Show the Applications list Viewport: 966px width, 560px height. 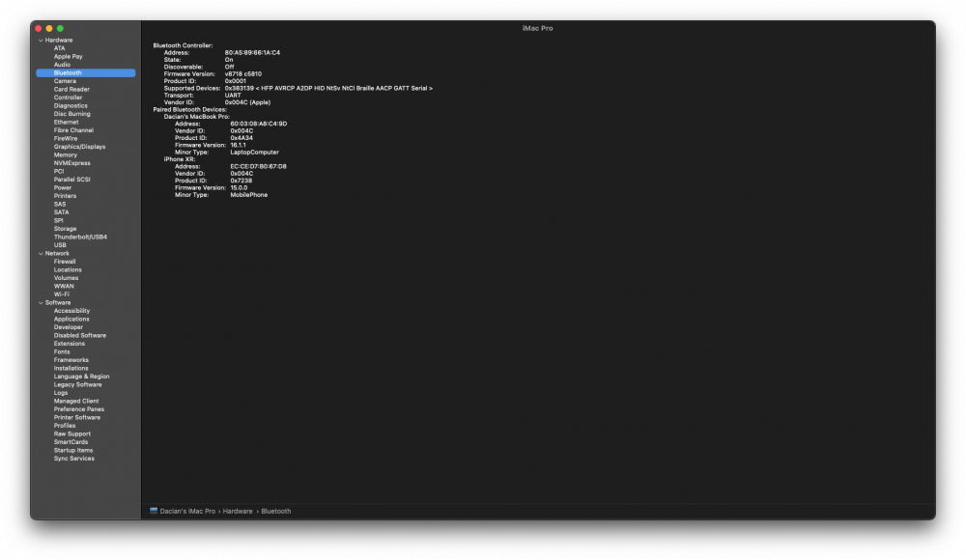pos(71,320)
